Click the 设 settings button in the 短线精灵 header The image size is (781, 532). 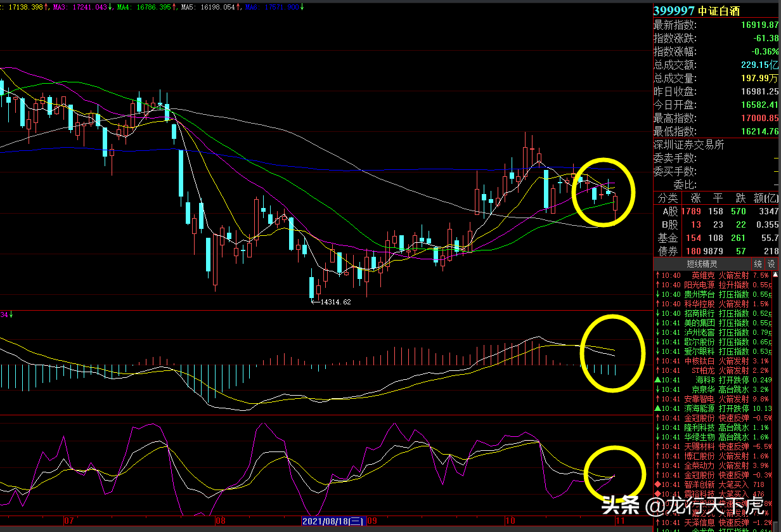click(x=771, y=264)
